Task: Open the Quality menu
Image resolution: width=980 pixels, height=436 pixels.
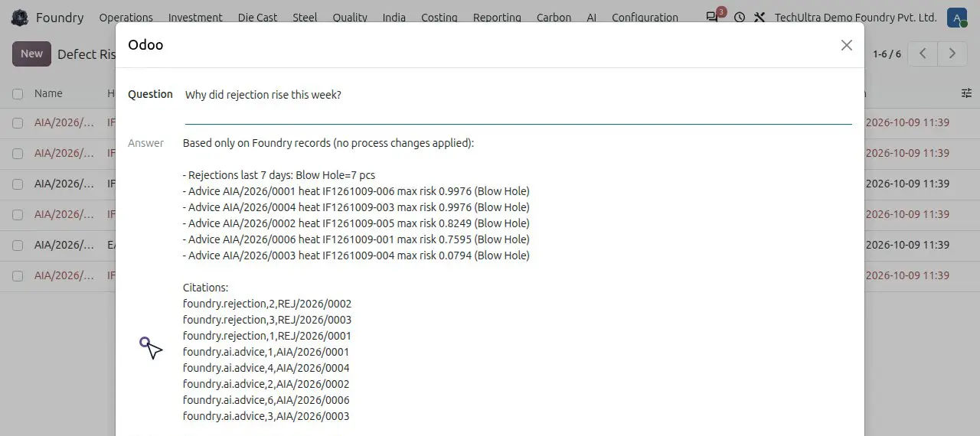Action: click(350, 18)
